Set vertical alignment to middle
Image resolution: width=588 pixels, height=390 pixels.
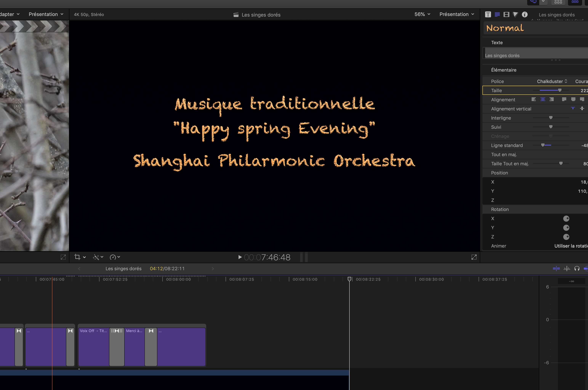point(582,108)
